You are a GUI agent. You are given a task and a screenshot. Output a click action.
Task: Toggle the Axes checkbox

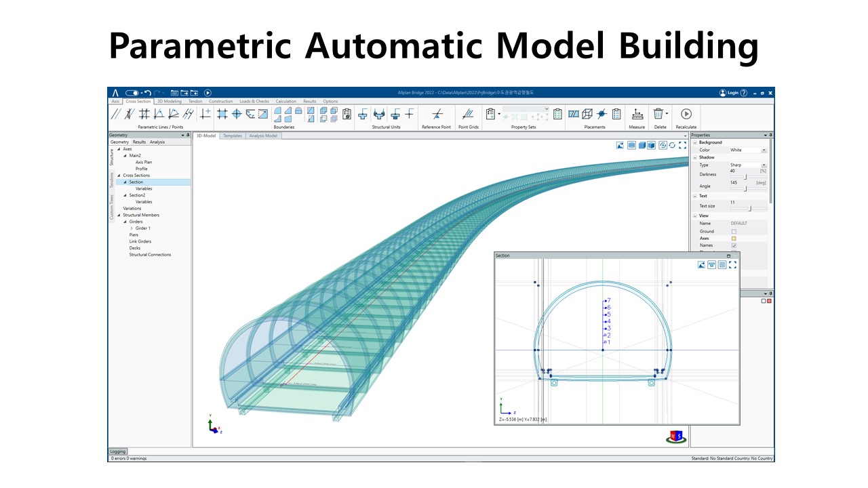[x=734, y=239]
